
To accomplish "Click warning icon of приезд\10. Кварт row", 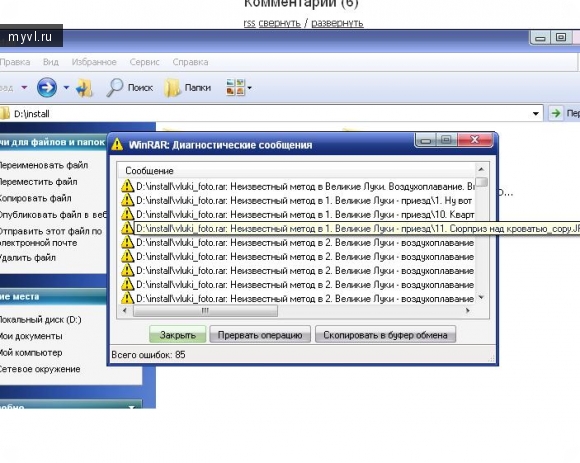I will [x=127, y=214].
